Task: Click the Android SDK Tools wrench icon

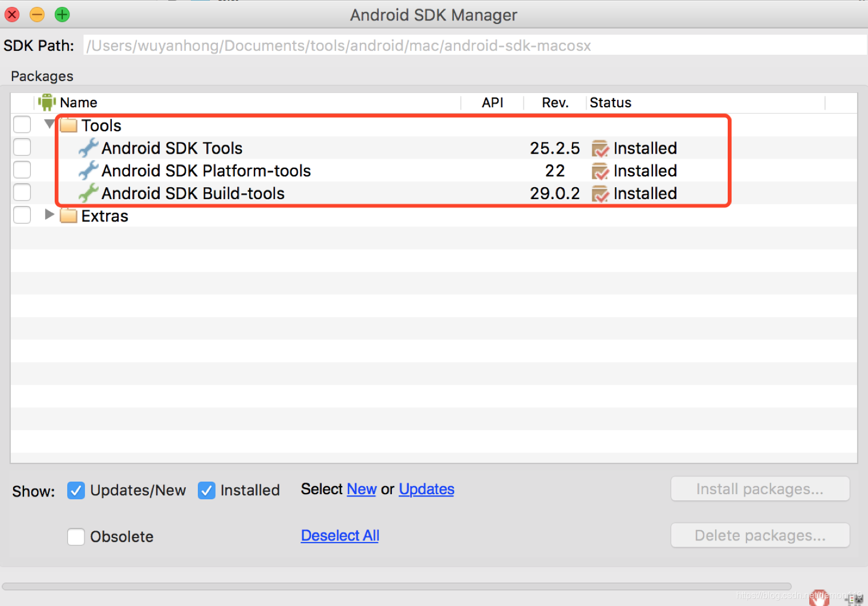Action: click(88, 148)
